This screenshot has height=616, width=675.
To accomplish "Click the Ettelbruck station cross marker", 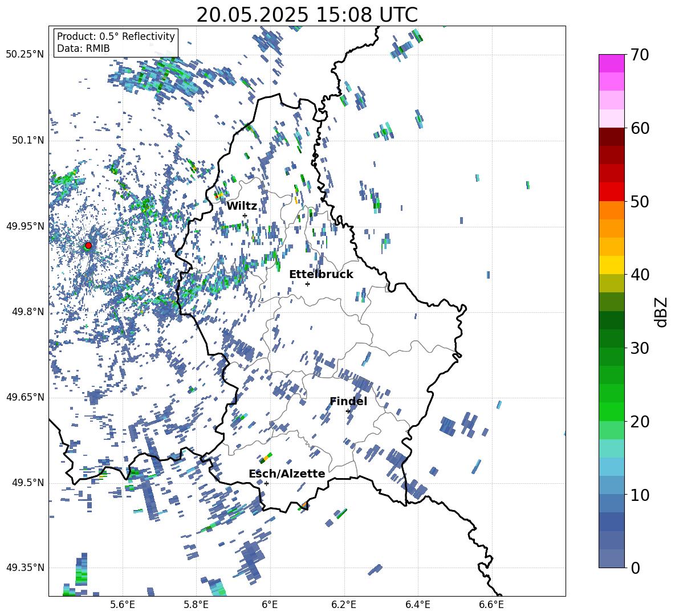I will (x=307, y=284).
